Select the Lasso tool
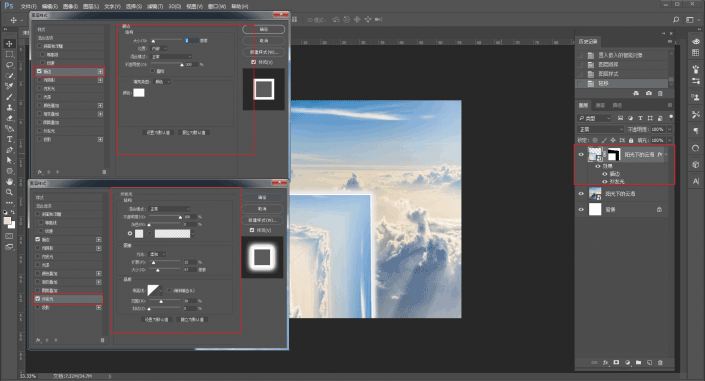The image size is (705, 381). [9, 65]
